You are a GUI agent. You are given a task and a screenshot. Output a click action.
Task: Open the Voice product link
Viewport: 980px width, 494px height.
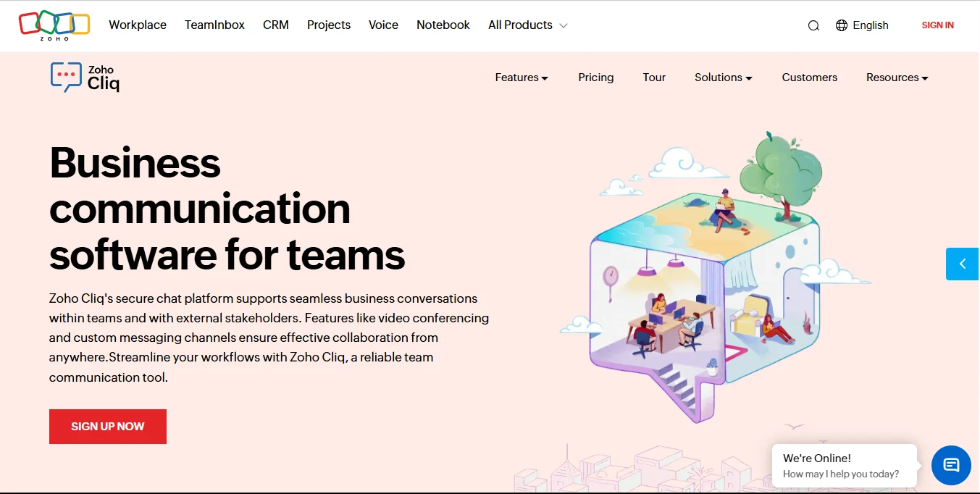tap(383, 25)
